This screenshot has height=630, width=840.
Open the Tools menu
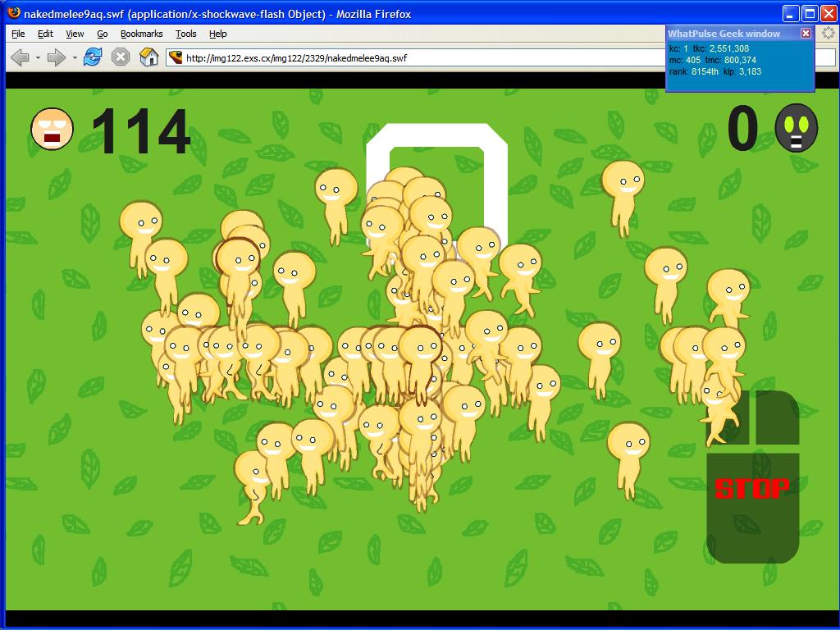[186, 34]
